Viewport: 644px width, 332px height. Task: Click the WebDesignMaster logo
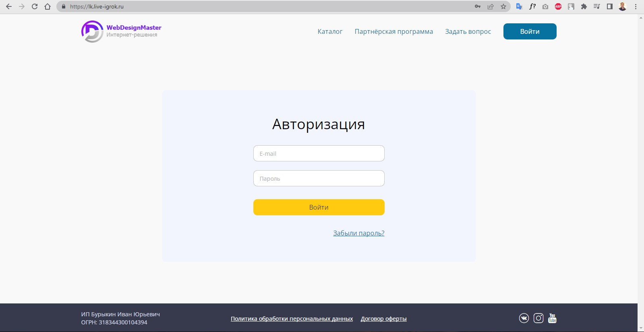pyautogui.click(x=121, y=31)
